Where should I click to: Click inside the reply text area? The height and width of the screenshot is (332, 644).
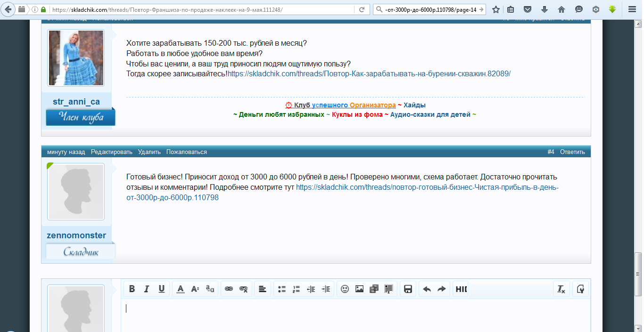[x=355, y=316]
